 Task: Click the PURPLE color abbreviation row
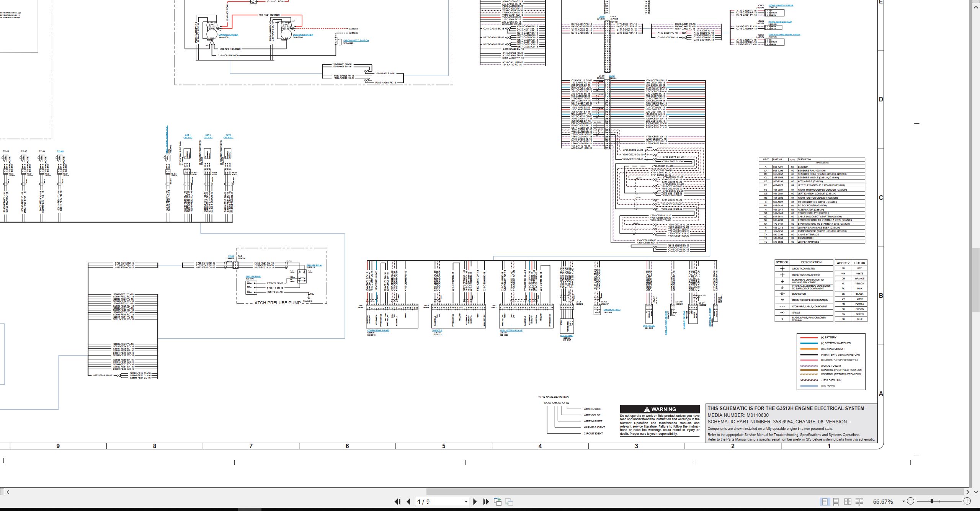(851, 304)
